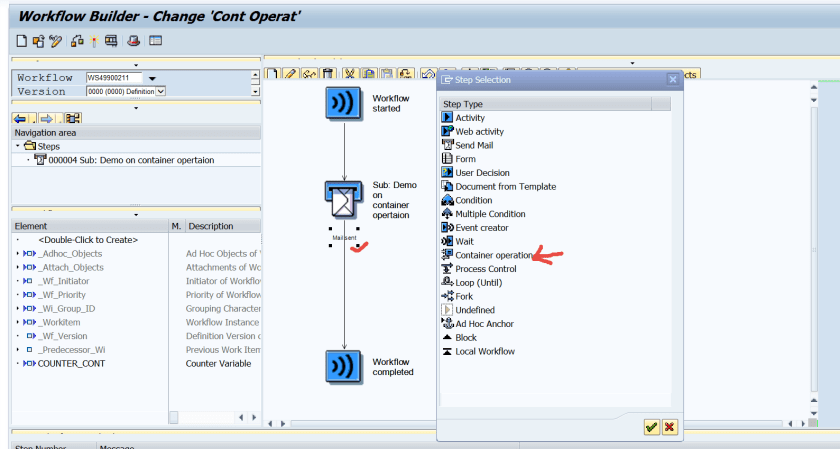Viewport: 840px width, 449px height.
Task: Choose the Document from Template step type
Action: pyautogui.click(x=506, y=186)
